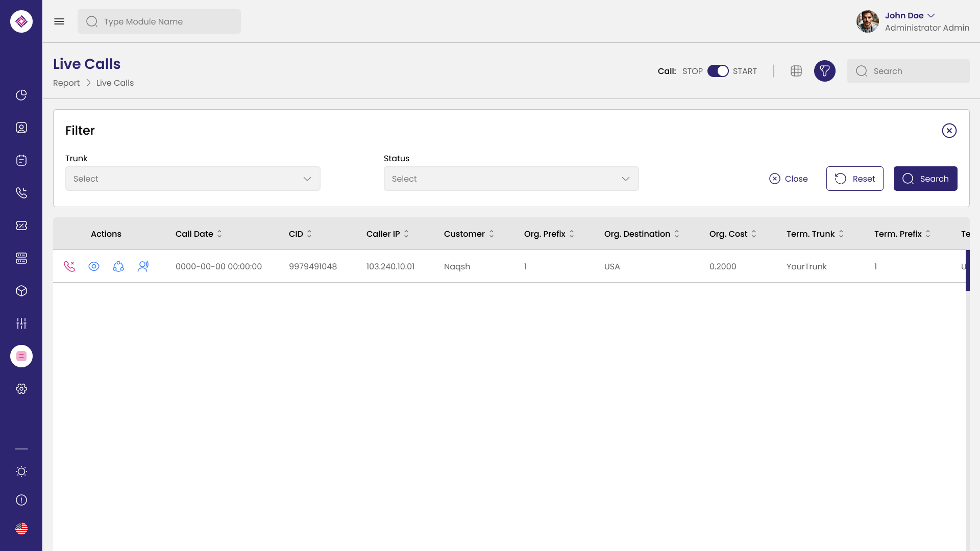This screenshot has height=551, width=980.
Task: Expand the Trunk select dropdown
Action: (x=193, y=179)
